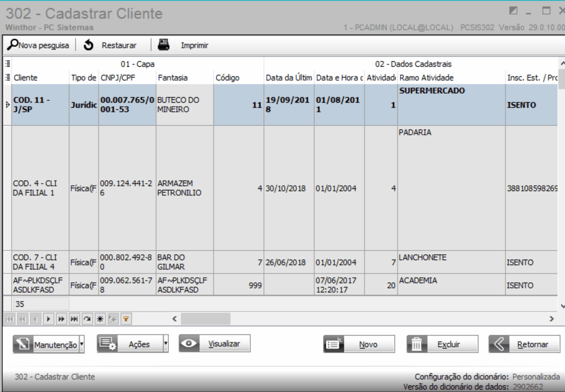Select the 01 - Capa band header
Viewport: 565px width, 392px height.
click(x=138, y=64)
